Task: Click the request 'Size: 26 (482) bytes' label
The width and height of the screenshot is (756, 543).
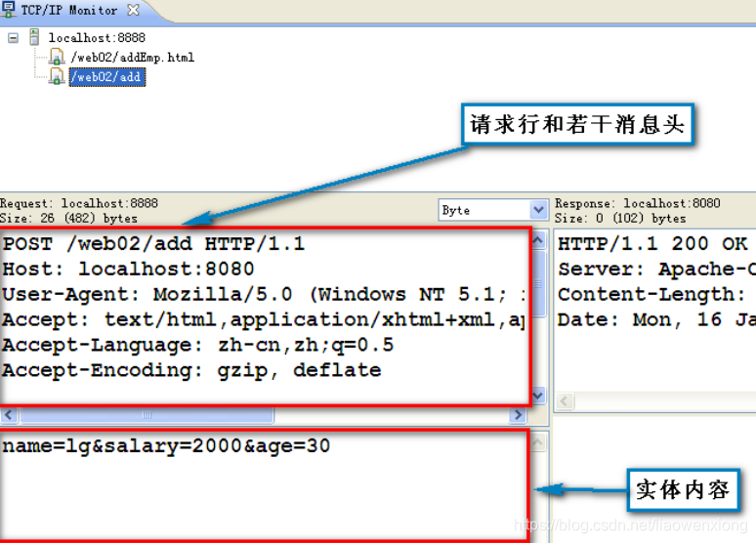Action: [69, 219]
